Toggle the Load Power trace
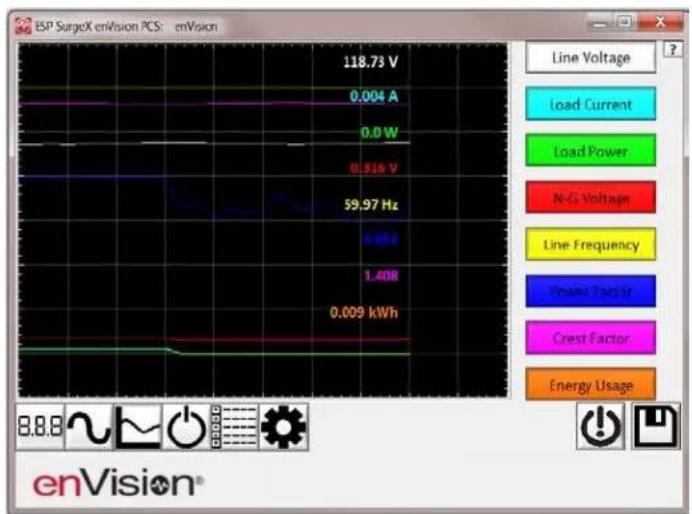692x514 pixels. click(x=590, y=151)
